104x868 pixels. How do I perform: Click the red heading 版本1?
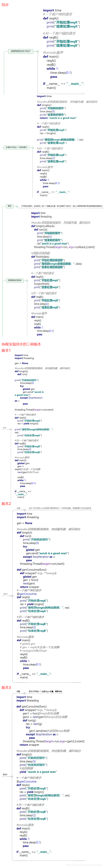6,350
